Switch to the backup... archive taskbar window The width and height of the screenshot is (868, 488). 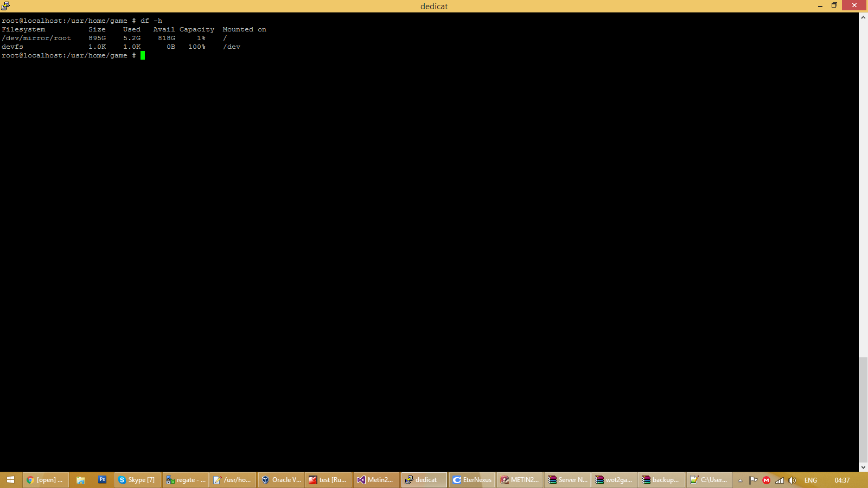pyautogui.click(x=662, y=480)
